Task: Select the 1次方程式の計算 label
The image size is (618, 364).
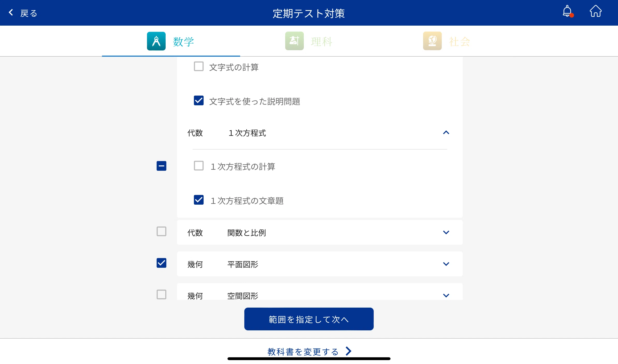Action: coord(243,167)
